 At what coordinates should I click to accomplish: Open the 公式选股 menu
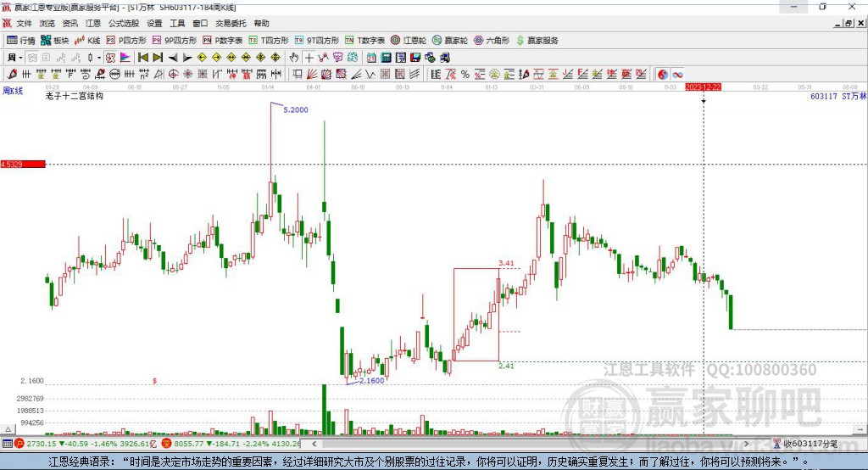(x=124, y=23)
